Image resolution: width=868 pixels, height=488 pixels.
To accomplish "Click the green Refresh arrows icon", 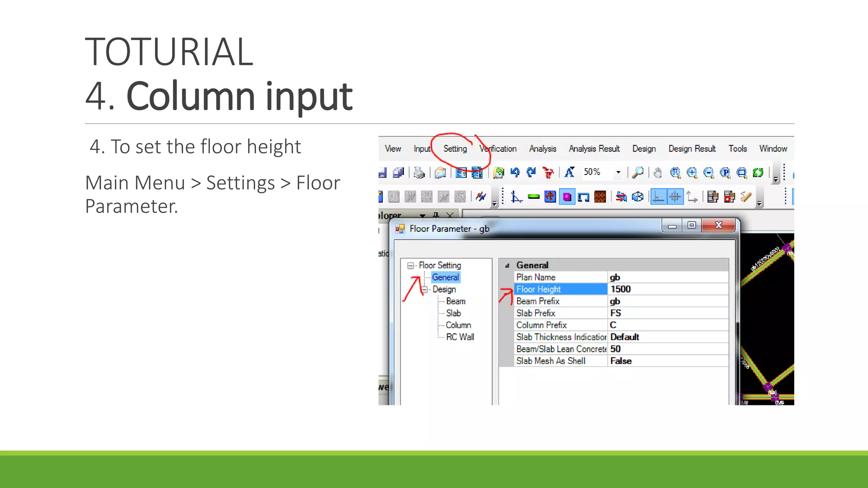I will tap(758, 172).
